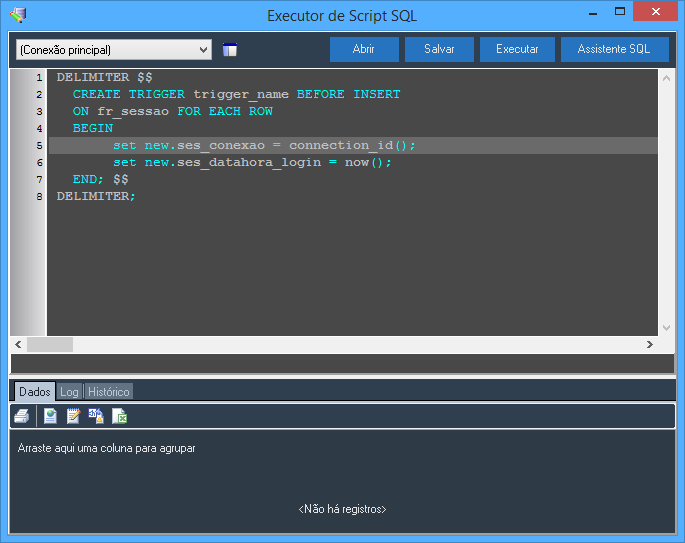The image size is (685, 543).
Task: Click the export to HTML icon
Action: coord(50,416)
